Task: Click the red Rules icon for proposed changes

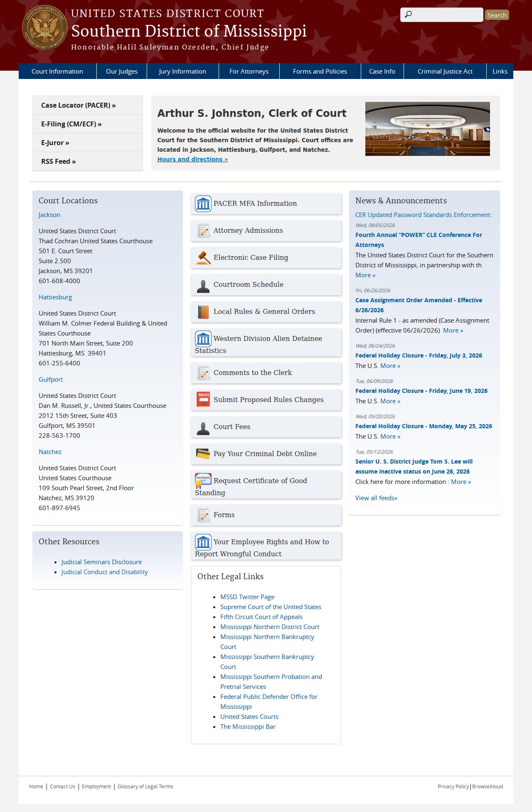Action: (x=203, y=400)
